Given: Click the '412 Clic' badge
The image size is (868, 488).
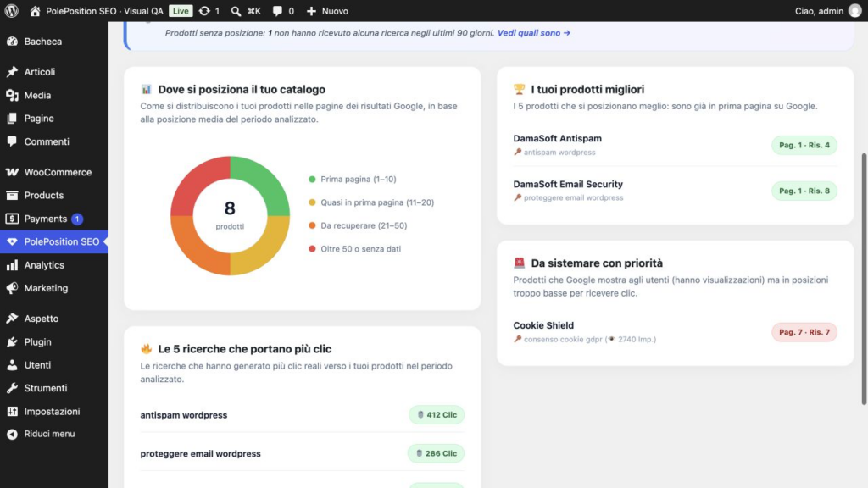Looking at the screenshot, I should [437, 415].
